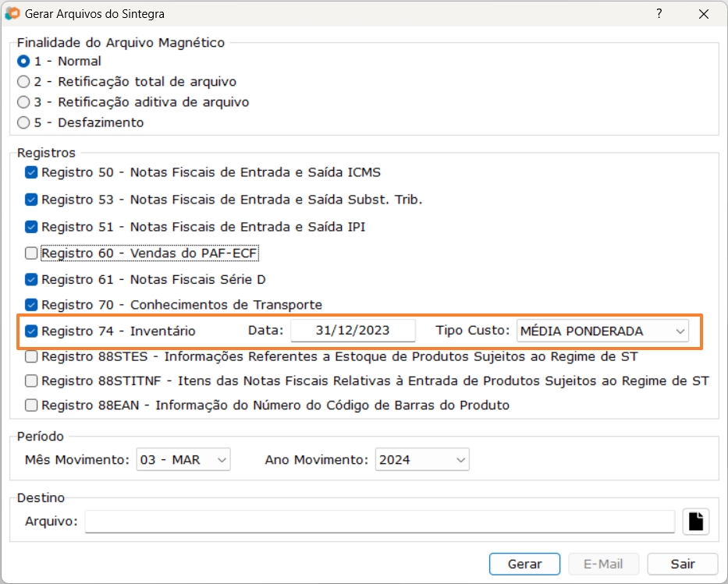The width and height of the screenshot is (728, 584).
Task: Enable Registro 60 Vendas do PAF-ECF
Action: (31, 253)
